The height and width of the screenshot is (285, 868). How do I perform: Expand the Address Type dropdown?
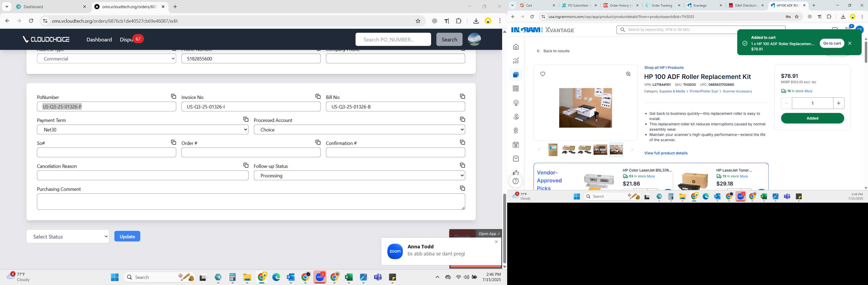pyautogui.click(x=106, y=59)
